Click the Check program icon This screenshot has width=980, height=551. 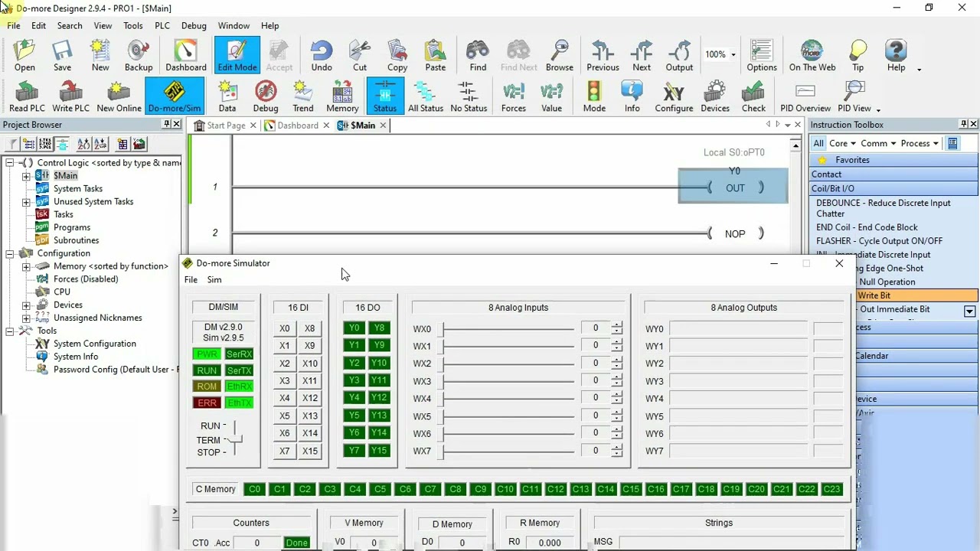tap(753, 96)
